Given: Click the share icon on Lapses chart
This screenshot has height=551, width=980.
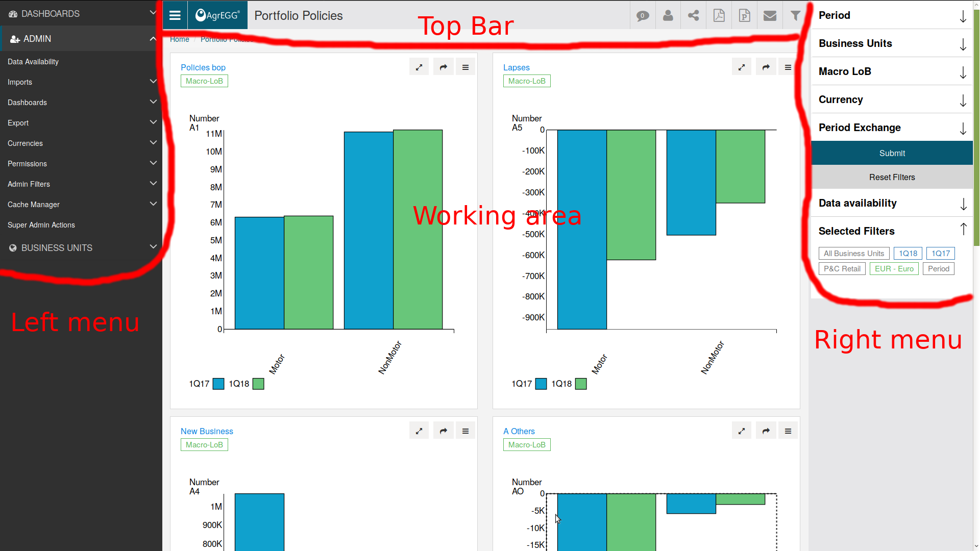Looking at the screenshot, I should (x=765, y=67).
